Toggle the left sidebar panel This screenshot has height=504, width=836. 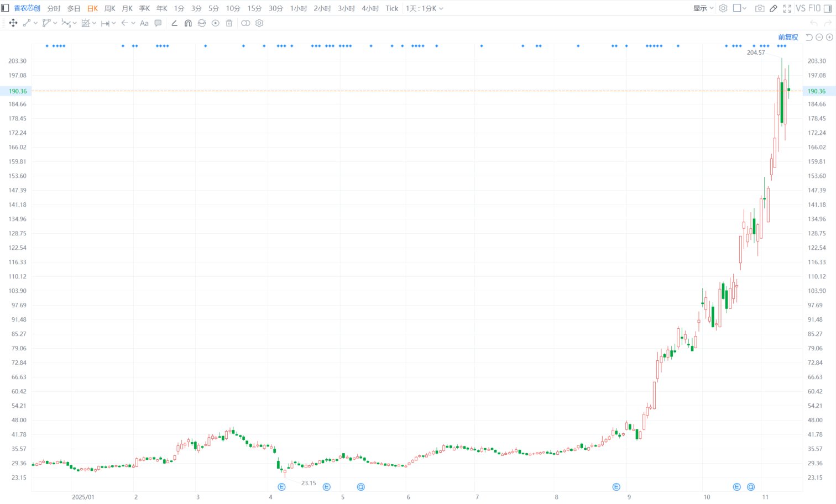click(x=5, y=8)
